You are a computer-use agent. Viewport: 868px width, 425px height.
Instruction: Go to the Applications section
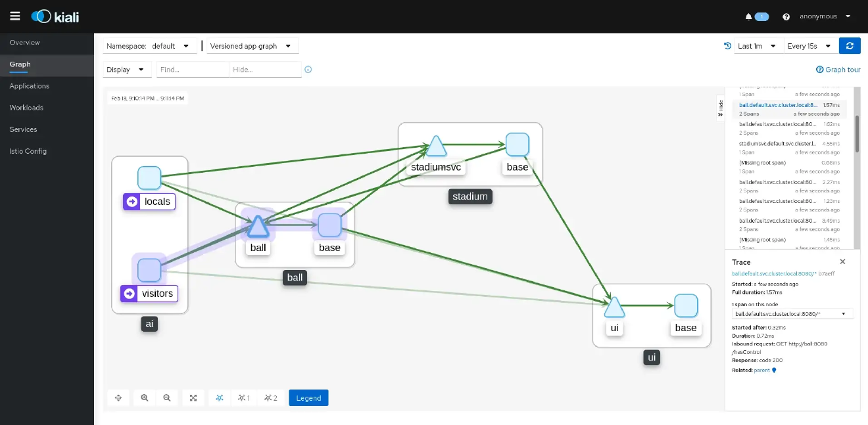[28, 85]
